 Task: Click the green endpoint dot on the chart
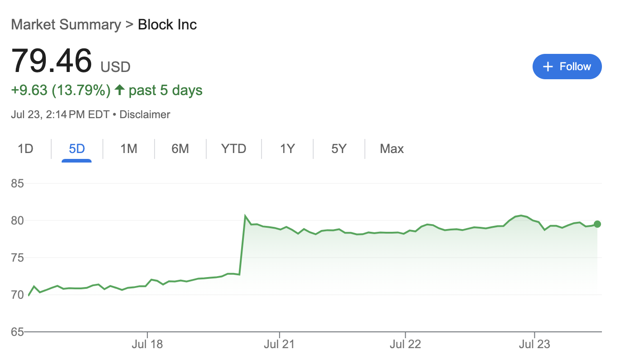597,224
